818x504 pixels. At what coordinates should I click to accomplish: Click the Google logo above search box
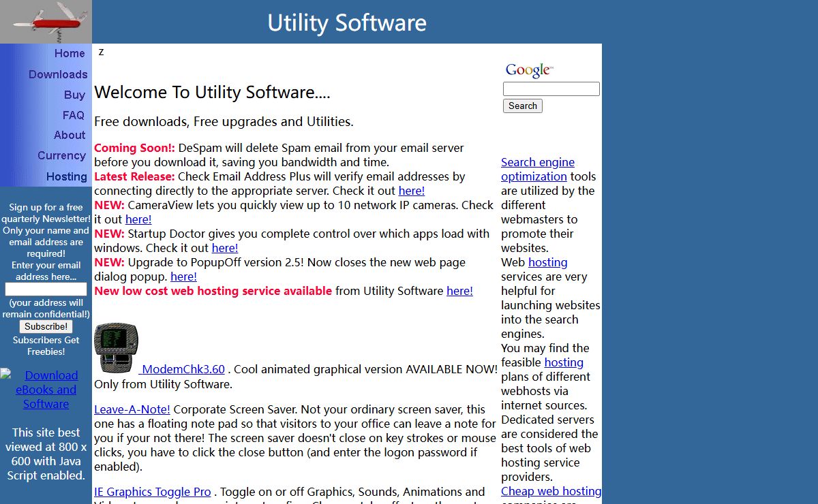coord(529,70)
